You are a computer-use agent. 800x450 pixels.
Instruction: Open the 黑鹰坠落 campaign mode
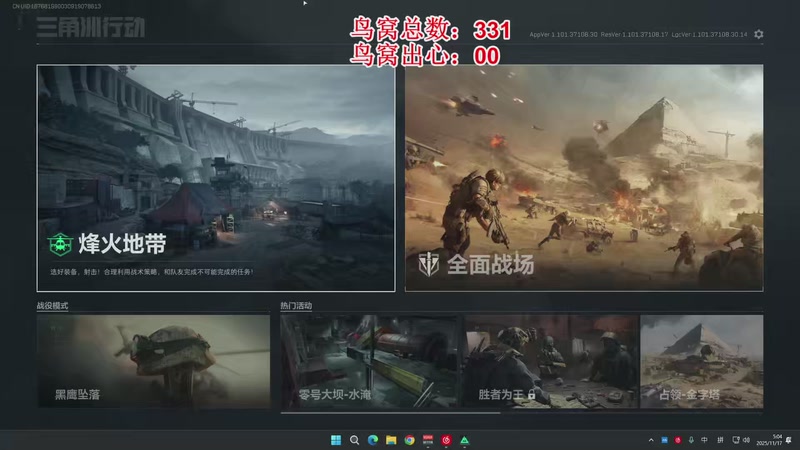pos(153,361)
